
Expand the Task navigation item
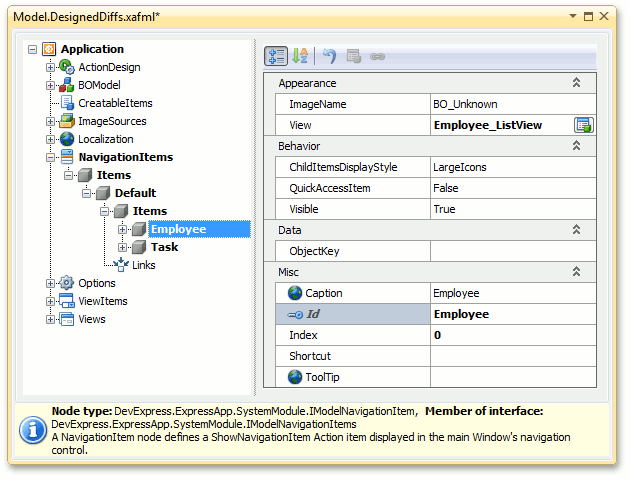tap(123, 247)
